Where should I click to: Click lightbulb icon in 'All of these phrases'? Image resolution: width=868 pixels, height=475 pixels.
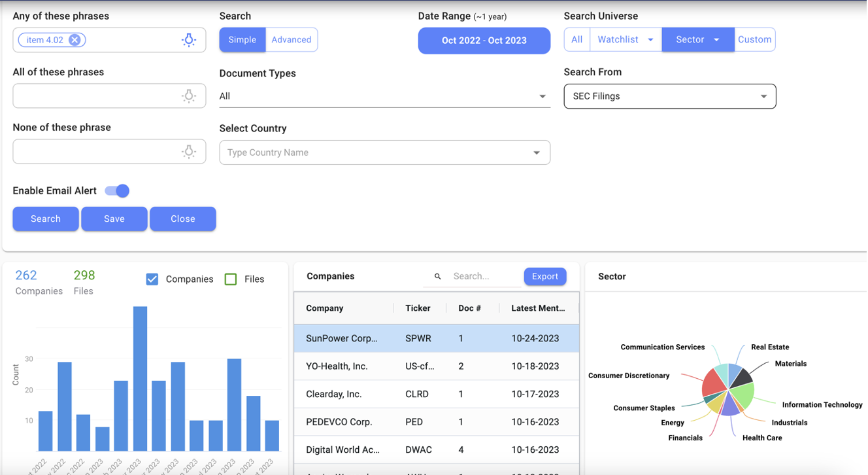click(x=188, y=96)
